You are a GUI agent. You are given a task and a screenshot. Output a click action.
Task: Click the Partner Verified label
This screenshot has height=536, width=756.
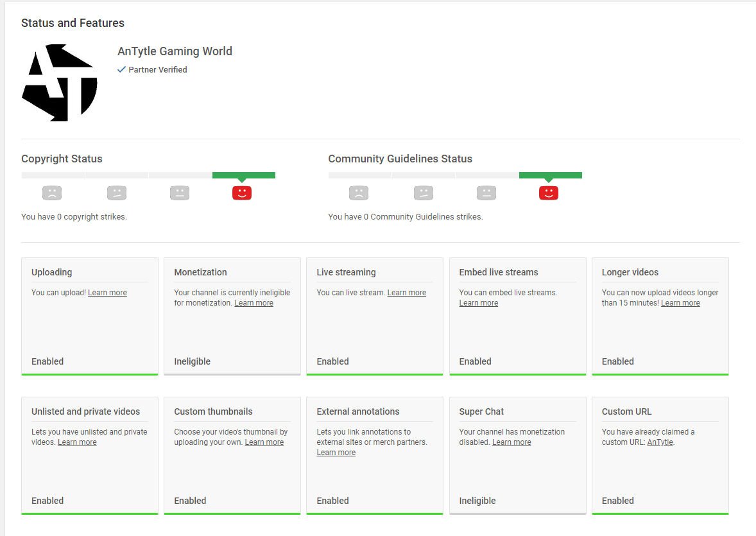pyautogui.click(x=158, y=69)
